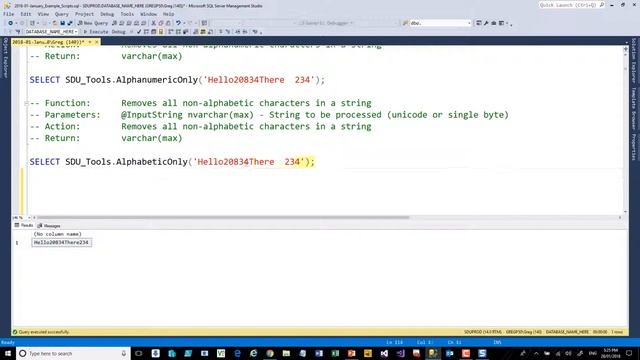Open the Template Browser side panel
The width and height of the screenshot is (640, 360).
(x=634, y=109)
